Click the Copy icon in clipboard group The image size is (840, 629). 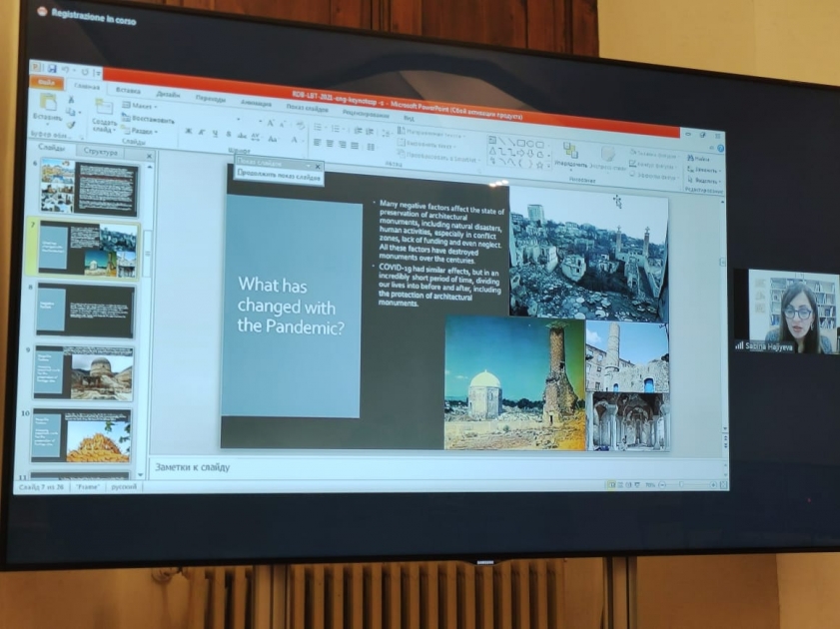coord(71,112)
